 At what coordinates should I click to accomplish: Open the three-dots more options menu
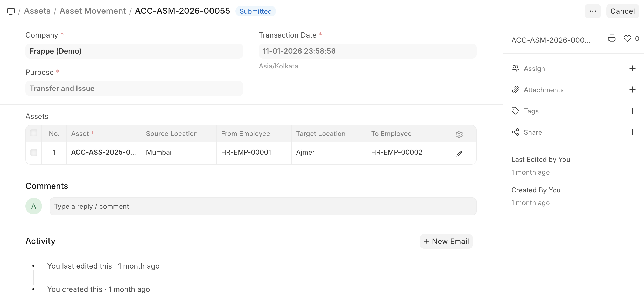click(x=593, y=11)
